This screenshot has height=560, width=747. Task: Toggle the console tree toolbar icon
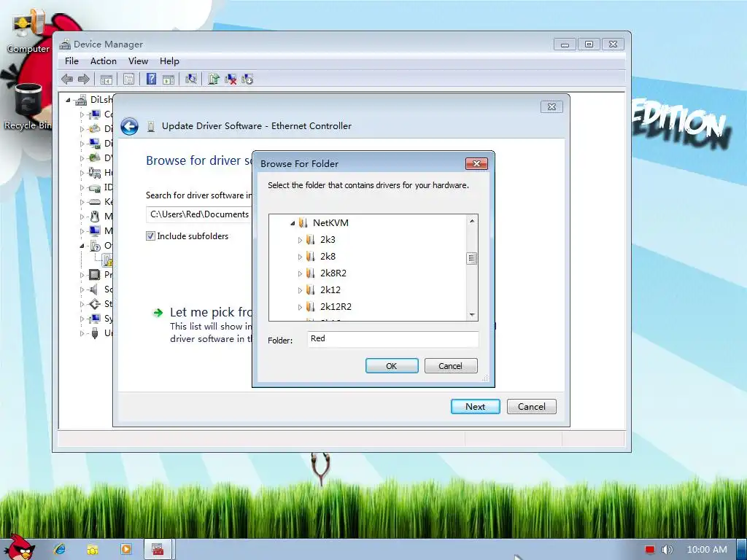tap(107, 79)
